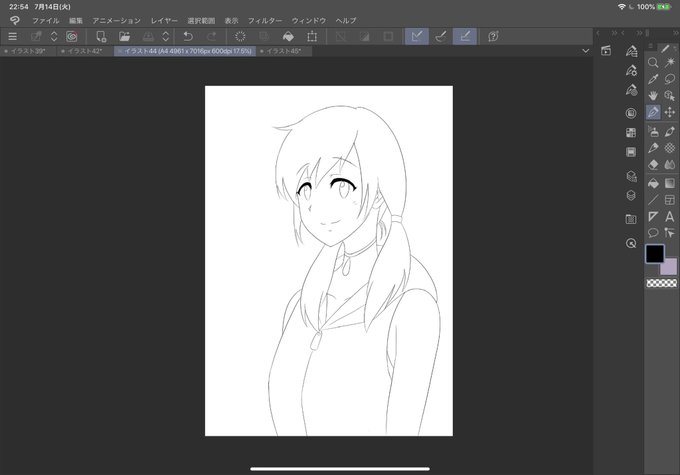
Task: Select the Move layer tool
Action: click(x=670, y=112)
